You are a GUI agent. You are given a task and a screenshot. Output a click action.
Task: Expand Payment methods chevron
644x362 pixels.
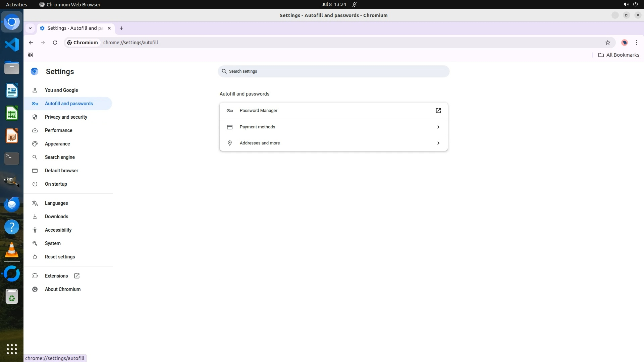[x=438, y=127]
